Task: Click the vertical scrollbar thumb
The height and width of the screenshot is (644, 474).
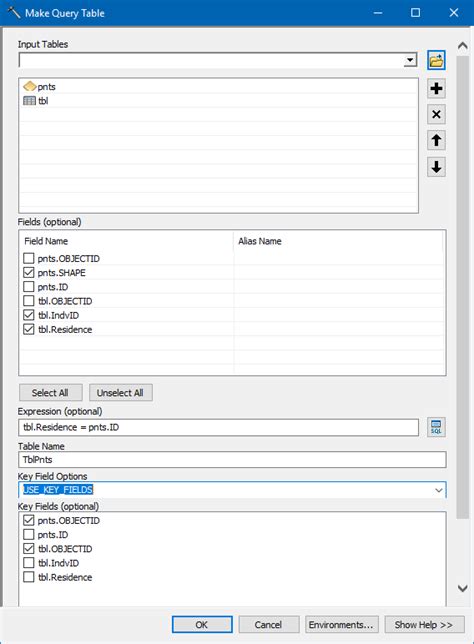Action: click(x=462, y=288)
